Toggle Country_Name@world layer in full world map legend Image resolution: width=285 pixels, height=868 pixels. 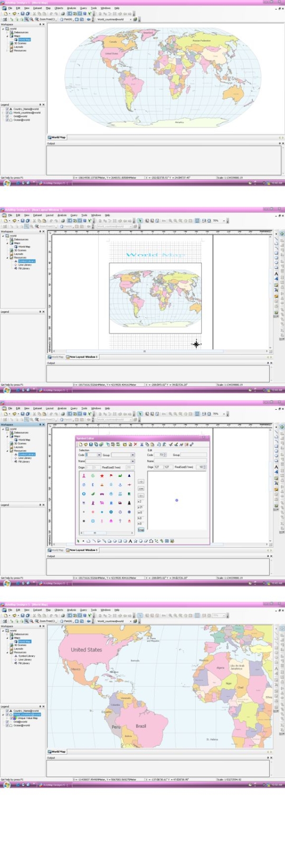7,109
